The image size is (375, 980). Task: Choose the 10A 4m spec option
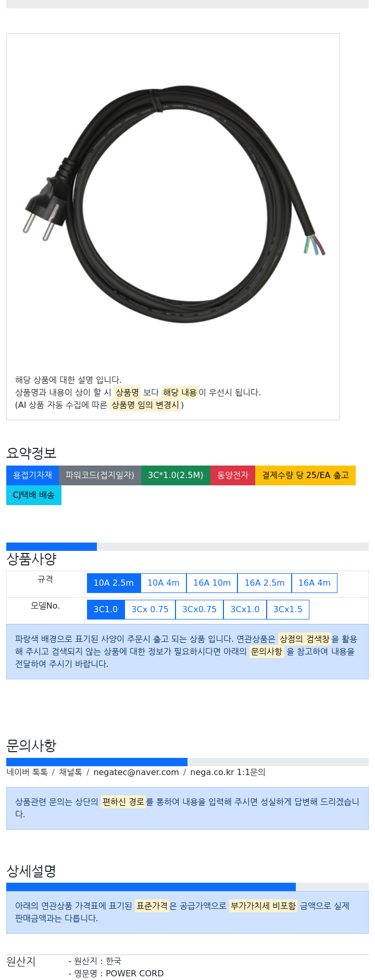click(x=164, y=583)
